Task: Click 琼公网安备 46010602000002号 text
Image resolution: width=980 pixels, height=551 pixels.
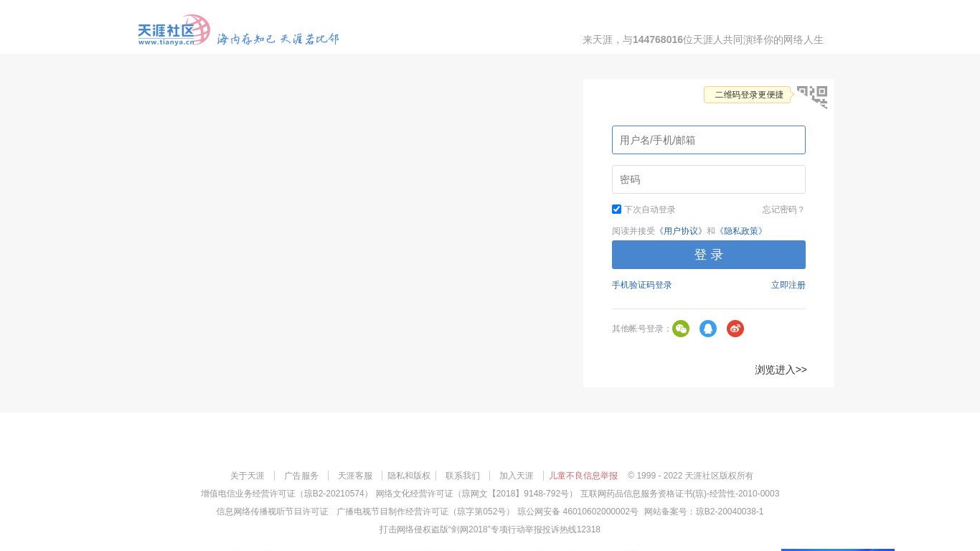Action: click(x=578, y=512)
